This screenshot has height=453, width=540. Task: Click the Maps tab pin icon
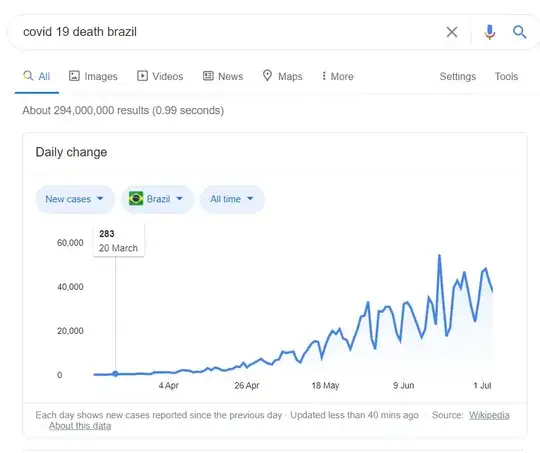tap(267, 75)
